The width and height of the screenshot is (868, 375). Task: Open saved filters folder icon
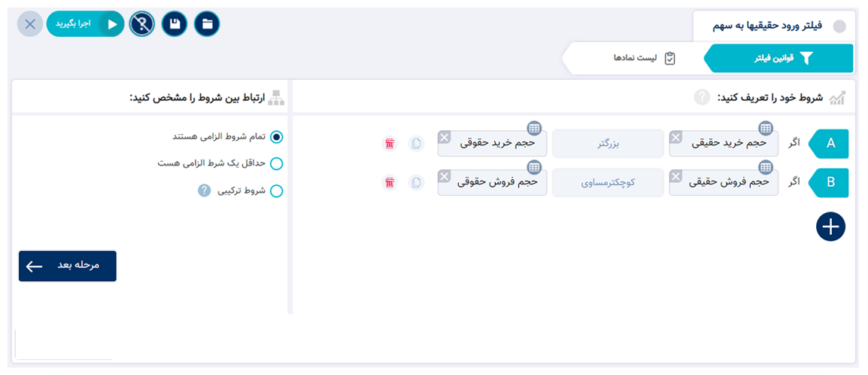[x=207, y=24]
